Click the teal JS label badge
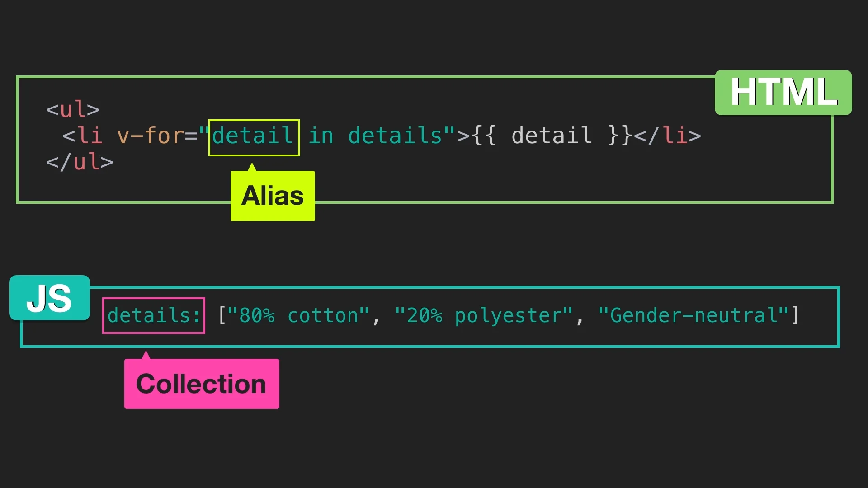The height and width of the screenshot is (488, 868). 50,298
